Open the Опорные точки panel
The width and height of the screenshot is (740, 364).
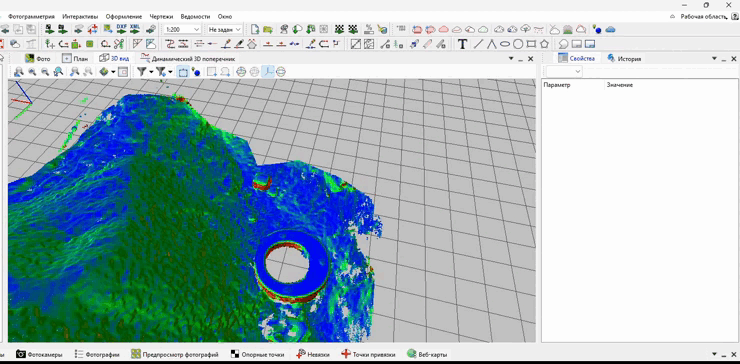point(258,354)
